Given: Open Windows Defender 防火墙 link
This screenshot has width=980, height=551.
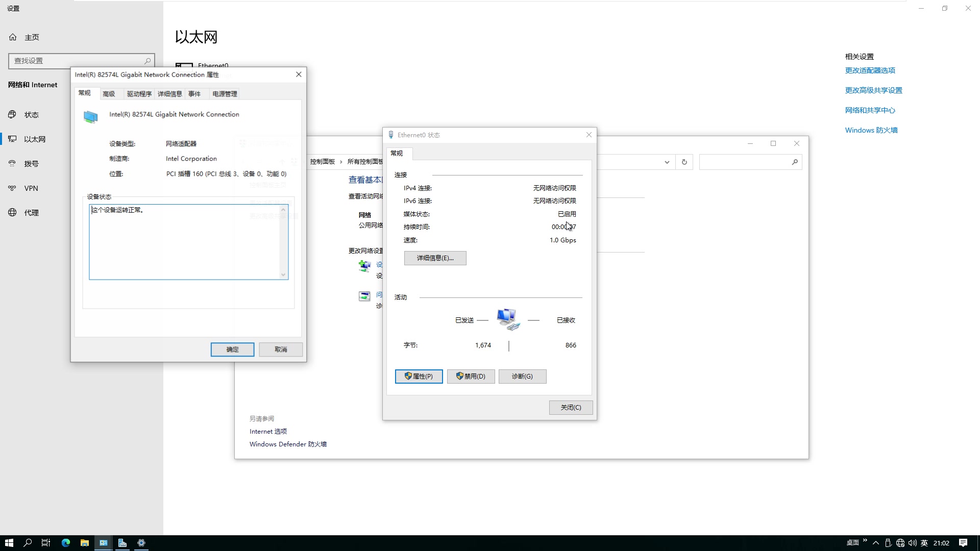Looking at the screenshot, I should pos(288,444).
